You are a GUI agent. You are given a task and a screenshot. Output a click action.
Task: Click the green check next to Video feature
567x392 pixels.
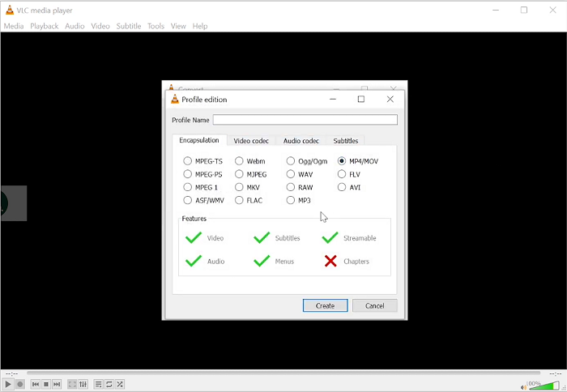pyautogui.click(x=194, y=237)
